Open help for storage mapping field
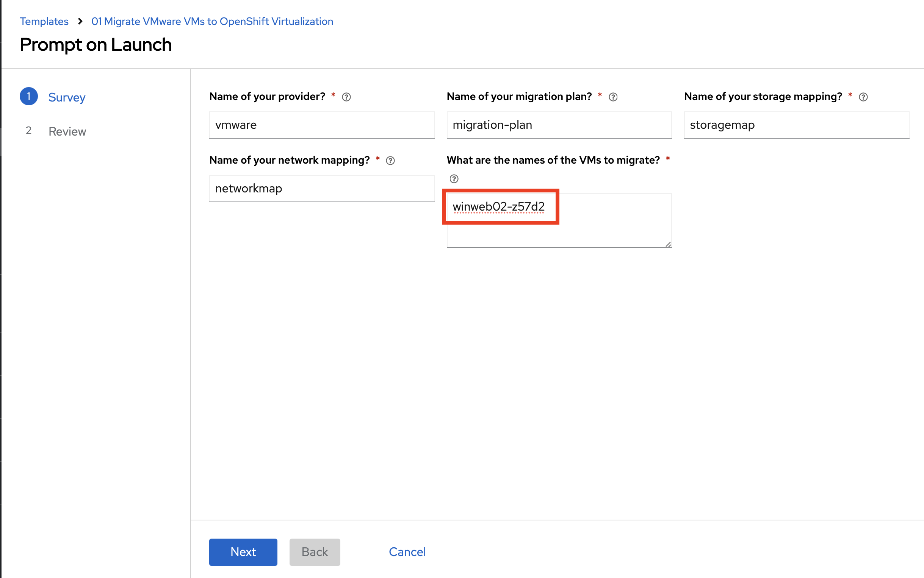Viewport: 924px width, 578px height. click(x=863, y=97)
